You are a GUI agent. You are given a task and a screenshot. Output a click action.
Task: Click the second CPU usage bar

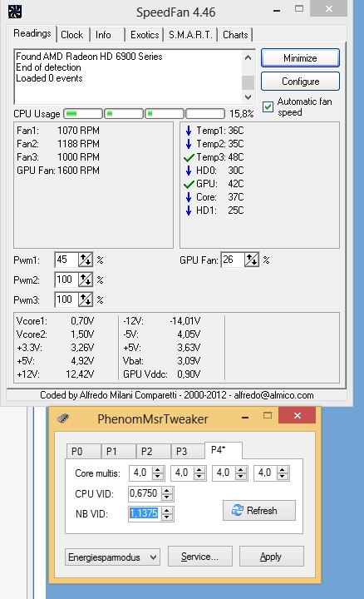click(x=124, y=113)
